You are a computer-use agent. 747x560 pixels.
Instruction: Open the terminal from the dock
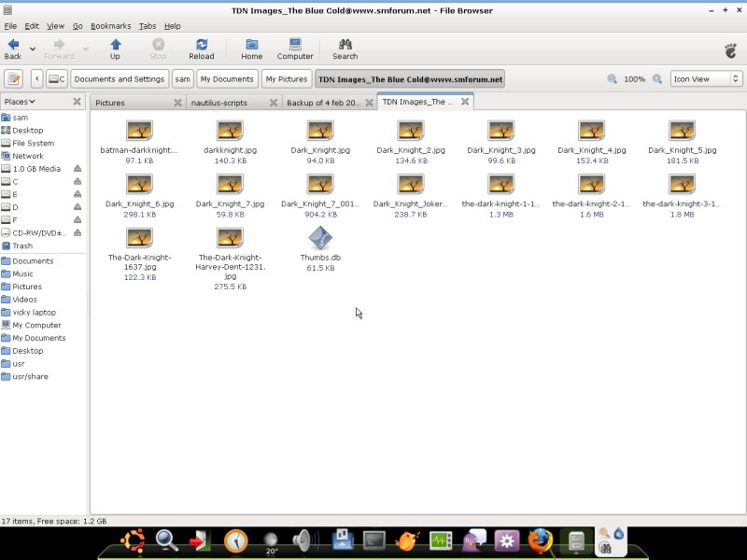[374, 541]
